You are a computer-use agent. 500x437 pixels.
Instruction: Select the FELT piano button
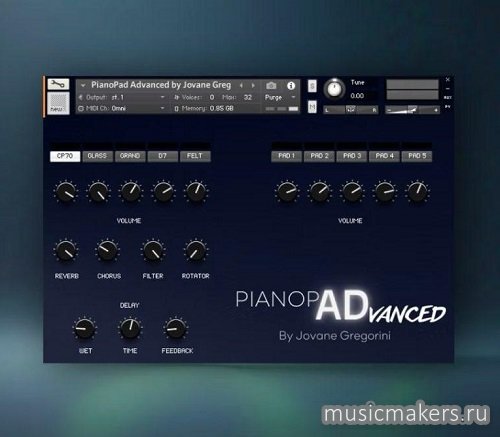click(x=195, y=156)
